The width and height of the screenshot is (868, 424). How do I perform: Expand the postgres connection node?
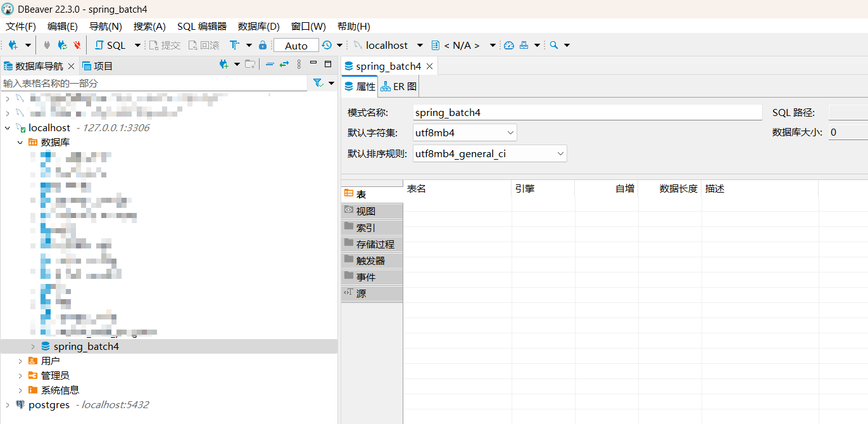8,405
